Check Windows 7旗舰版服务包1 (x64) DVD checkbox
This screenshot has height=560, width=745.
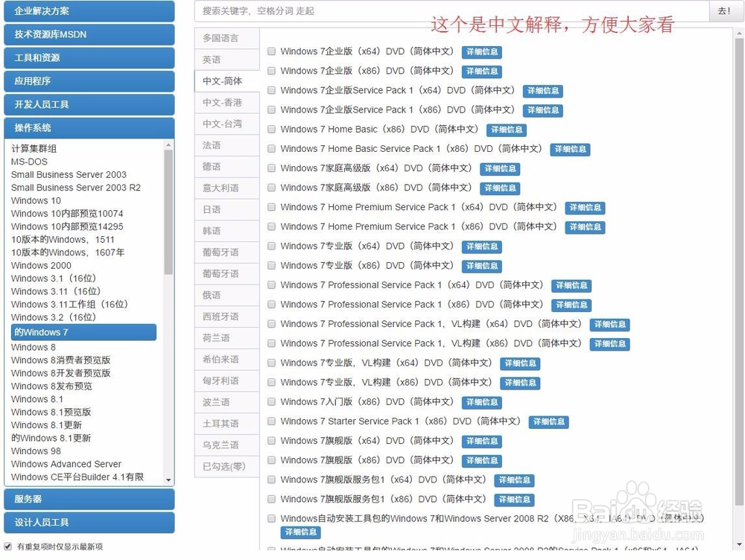pyautogui.click(x=271, y=480)
